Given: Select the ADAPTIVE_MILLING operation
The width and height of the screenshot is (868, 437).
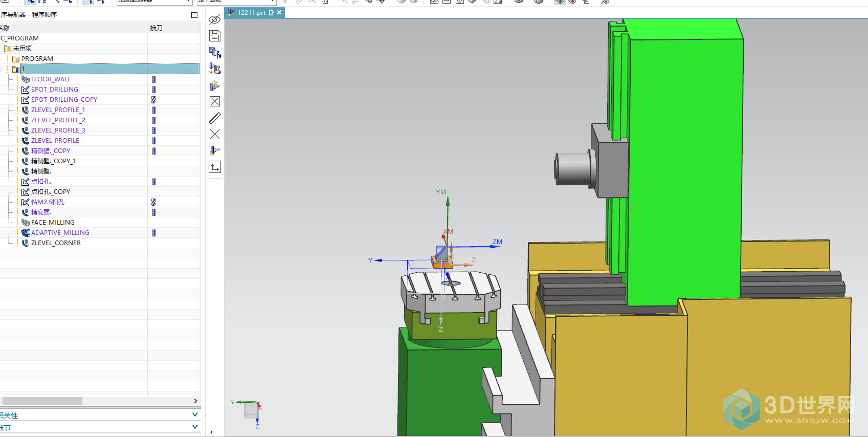Looking at the screenshot, I should click(x=60, y=233).
